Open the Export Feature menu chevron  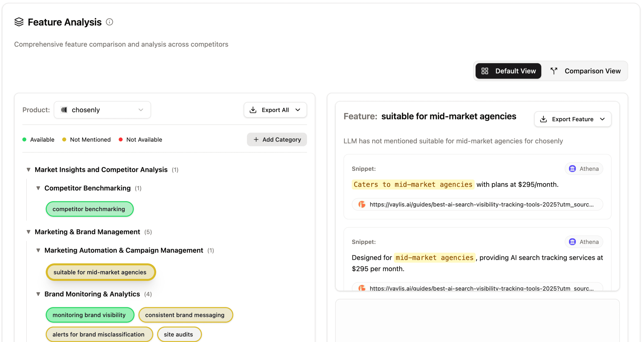click(602, 119)
